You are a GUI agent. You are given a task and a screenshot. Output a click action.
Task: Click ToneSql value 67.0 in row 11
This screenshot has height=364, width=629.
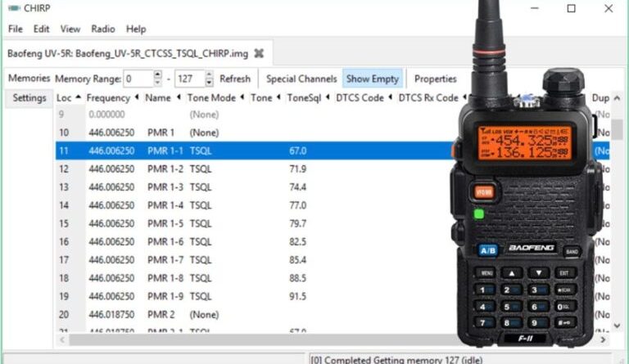pyautogui.click(x=297, y=151)
